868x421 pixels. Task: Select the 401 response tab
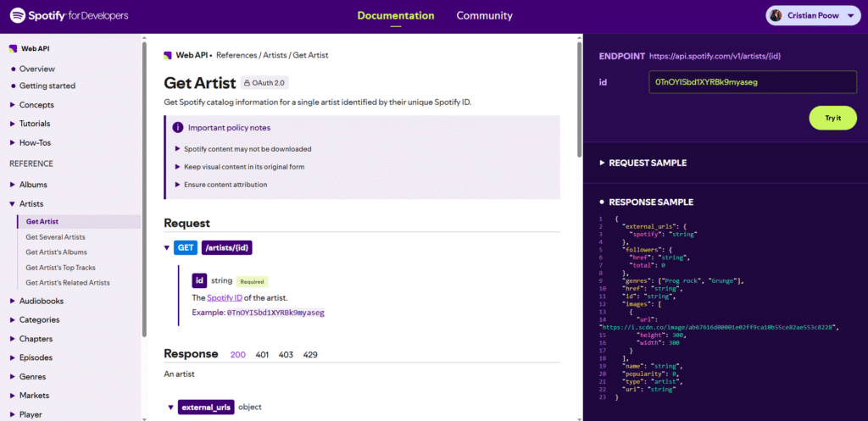(x=262, y=355)
